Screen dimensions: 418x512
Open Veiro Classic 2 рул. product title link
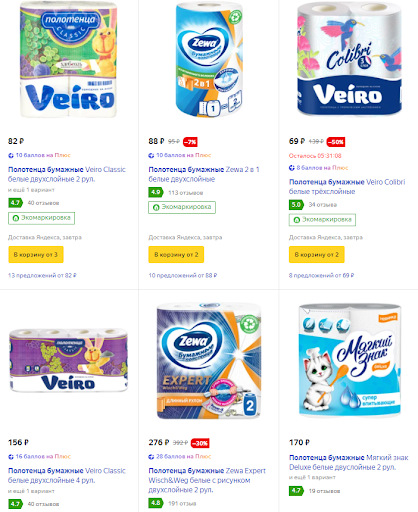point(67,174)
